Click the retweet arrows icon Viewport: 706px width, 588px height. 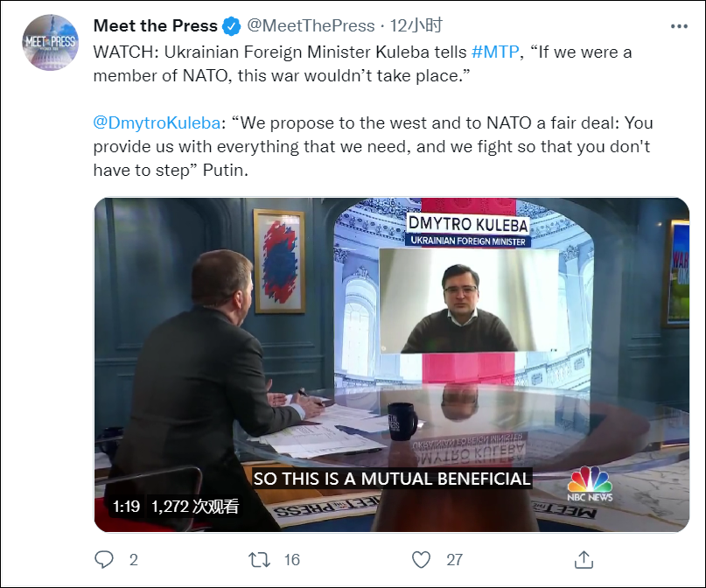[261, 559]
